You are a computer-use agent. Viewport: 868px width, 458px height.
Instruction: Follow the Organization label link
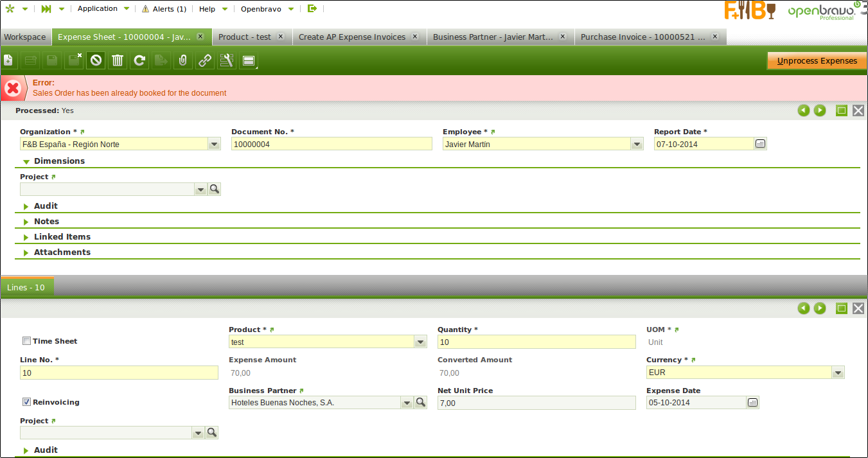click(x=82, y=132)
